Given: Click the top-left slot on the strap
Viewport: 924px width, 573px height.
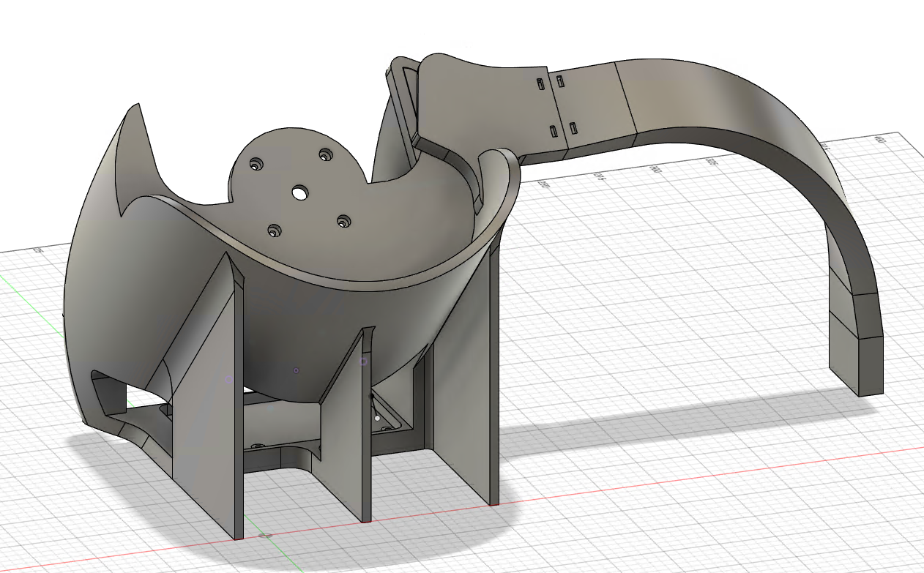Looking at the screenshot, I should pos(541,83).
